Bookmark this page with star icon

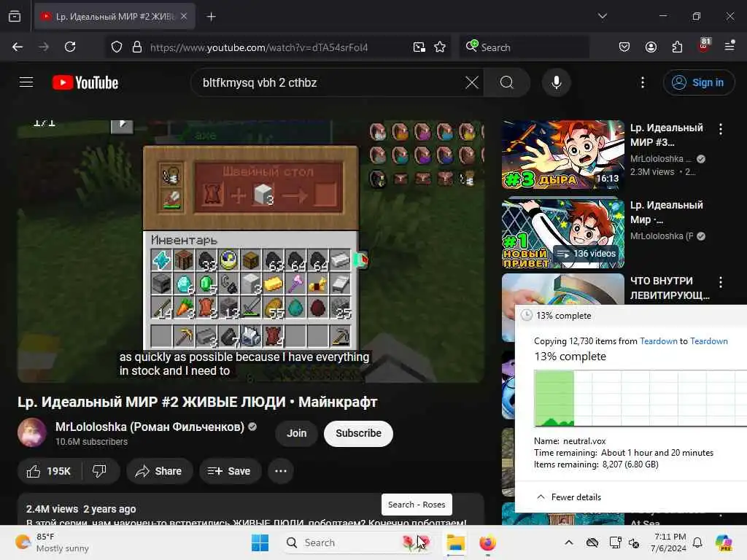tap(440, 47)
